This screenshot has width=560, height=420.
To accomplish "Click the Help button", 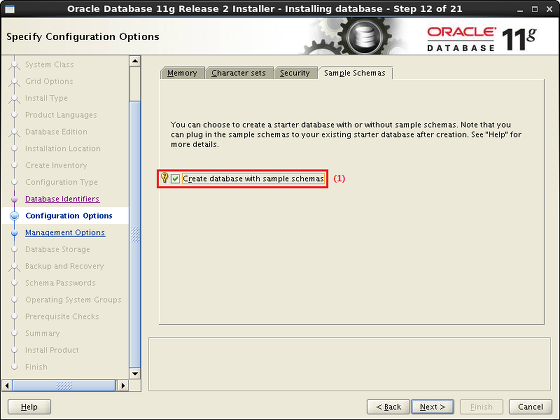I will point(29,407).
